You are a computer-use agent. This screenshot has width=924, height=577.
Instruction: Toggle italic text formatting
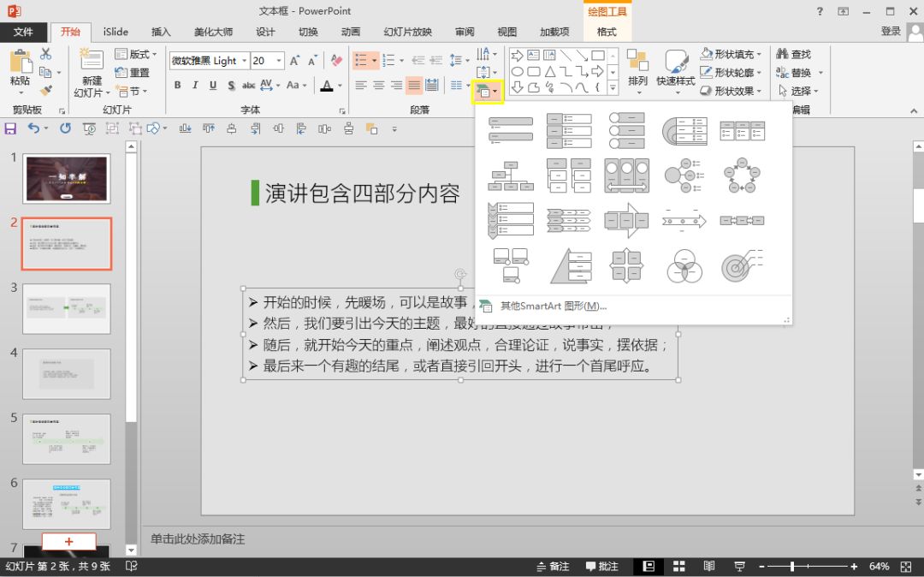[195, 86]
